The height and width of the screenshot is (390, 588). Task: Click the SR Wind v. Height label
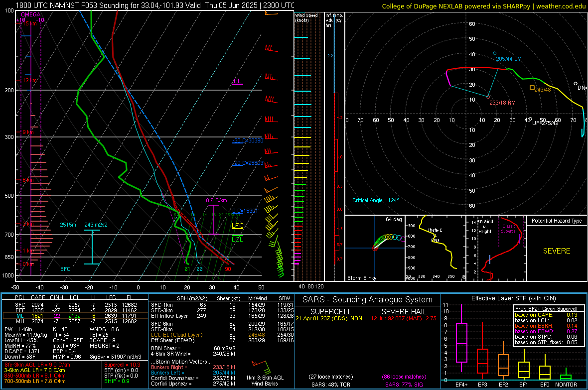tap(485, 227)
